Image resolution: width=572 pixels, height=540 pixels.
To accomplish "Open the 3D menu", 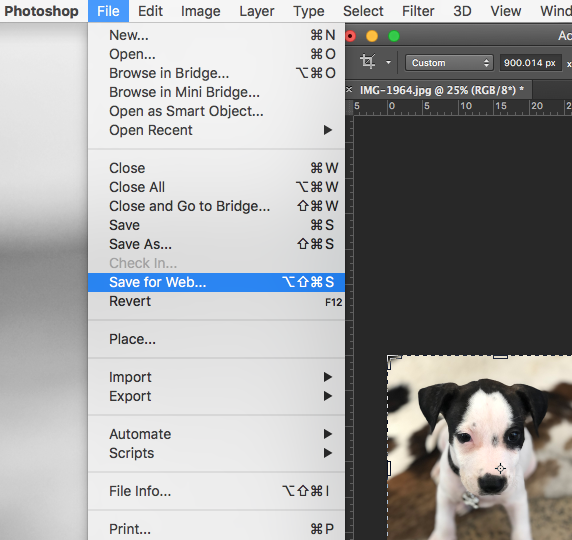I will [462, 11].
